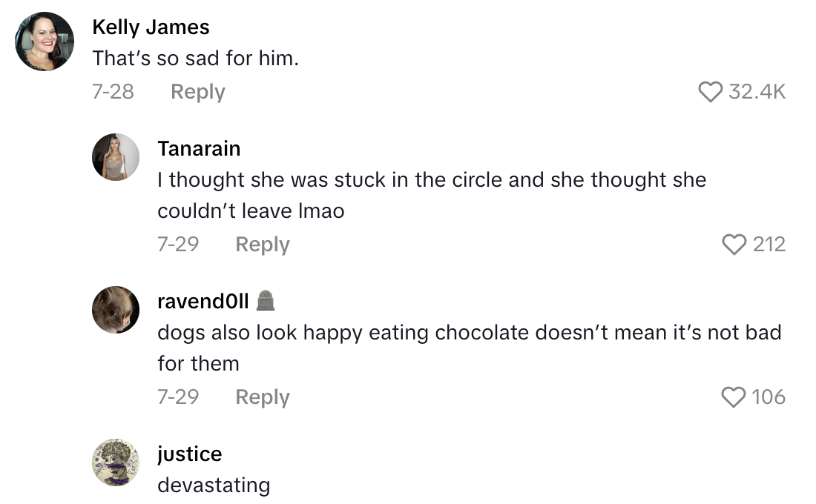Open Kelly James's profile picture
The image size is (816, 504).
(45, 42)
